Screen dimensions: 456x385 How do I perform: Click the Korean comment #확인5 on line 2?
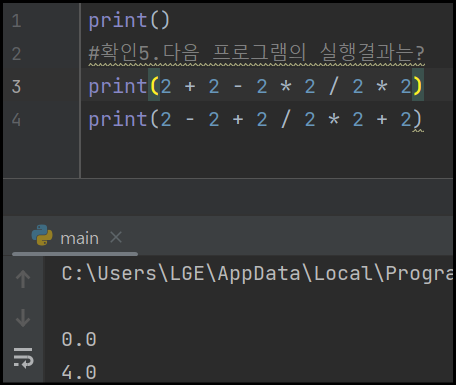256,53
